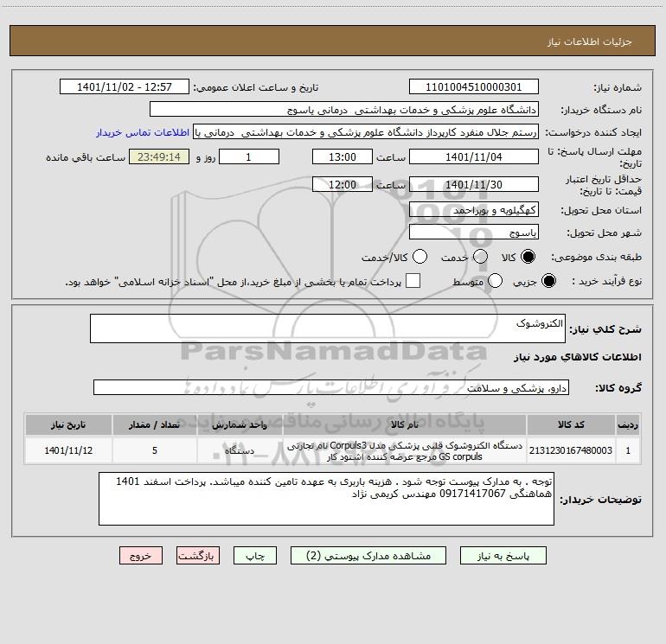Click the تاریخ نیاز column header
The width and height of the screenshot is (666, 644).
pos(68,425)
